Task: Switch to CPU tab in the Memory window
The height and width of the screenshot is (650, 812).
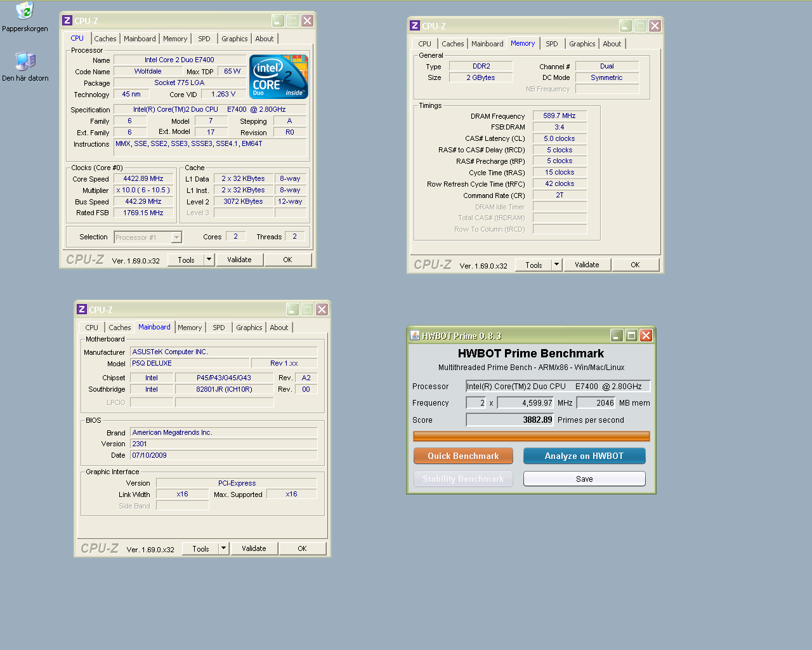Action: (x=425, y=44)
